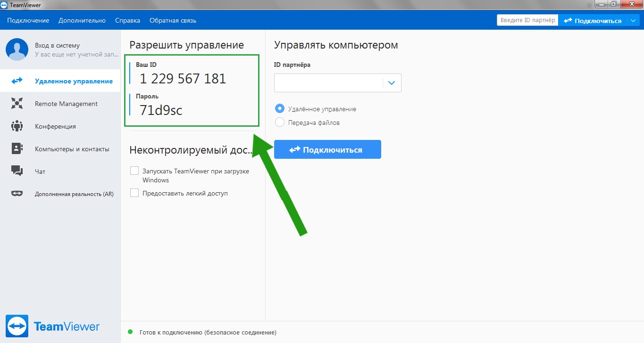Click the ID number 1 229 567 181
Screen dimensions: 644x343
(x=183, y=79)
